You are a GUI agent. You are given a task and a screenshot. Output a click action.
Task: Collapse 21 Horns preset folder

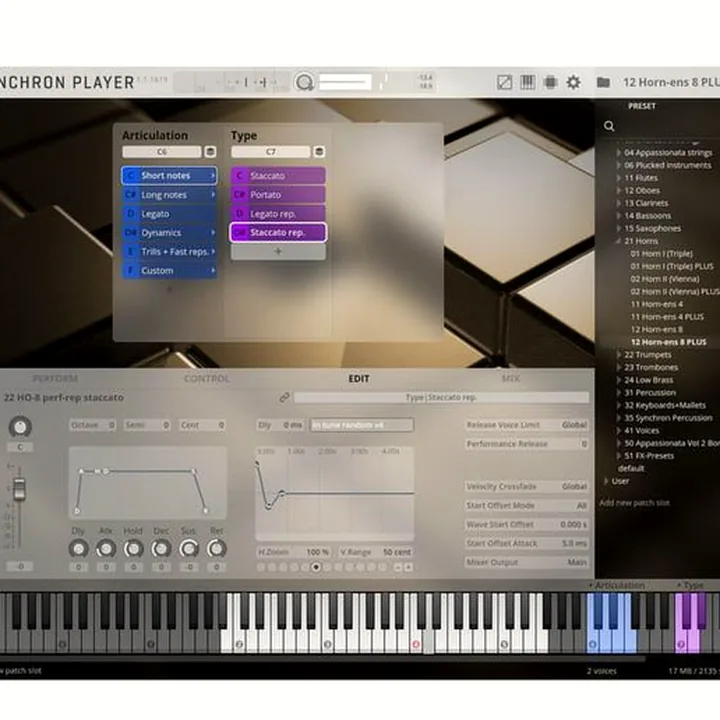(619, 241)
